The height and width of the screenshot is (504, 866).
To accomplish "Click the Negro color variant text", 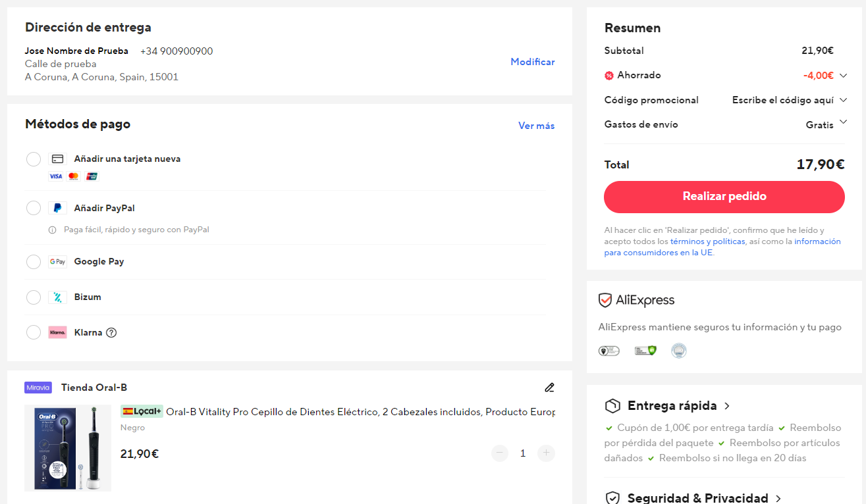I will click(x=132, y=428).
